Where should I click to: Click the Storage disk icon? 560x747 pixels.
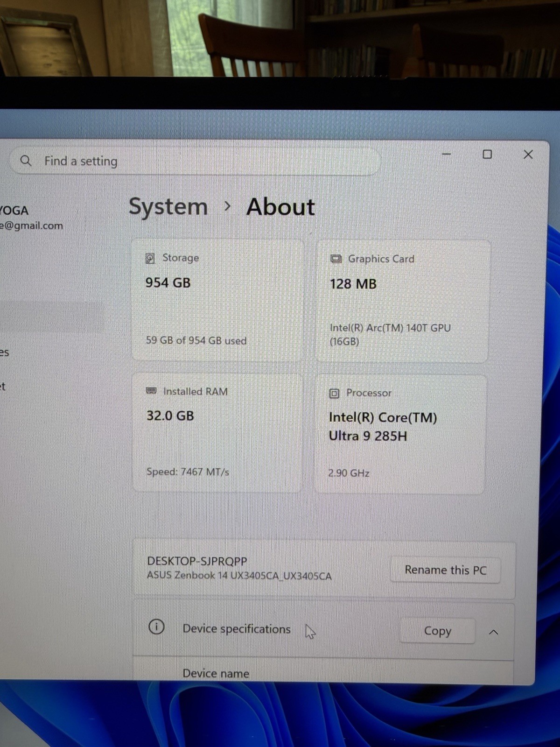[x=150, y=258]
